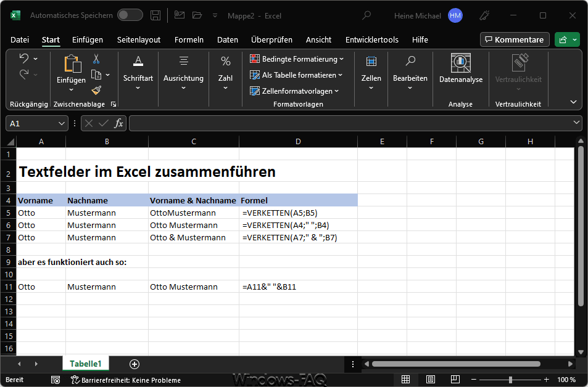The height and width of the screenshot is (387, 588).
Task: Click the Excel app logo icon
Action: click(x=15, y=15)
